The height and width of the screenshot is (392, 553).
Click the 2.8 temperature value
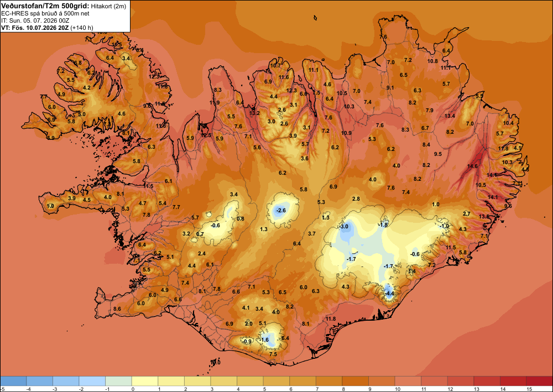pos(356,199)
